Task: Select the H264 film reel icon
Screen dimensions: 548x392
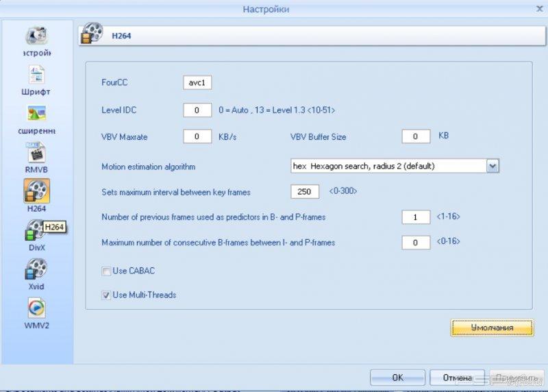Action: [36, 191]
